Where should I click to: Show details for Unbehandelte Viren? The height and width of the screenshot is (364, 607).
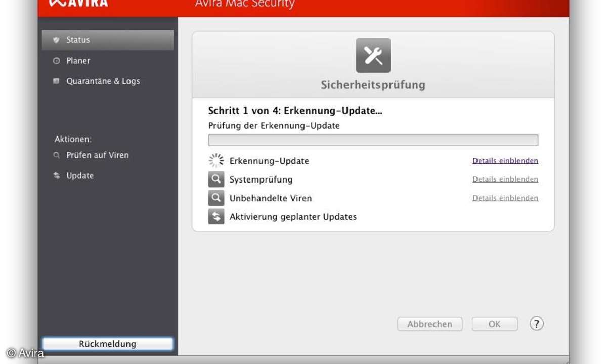pos(505,198)
